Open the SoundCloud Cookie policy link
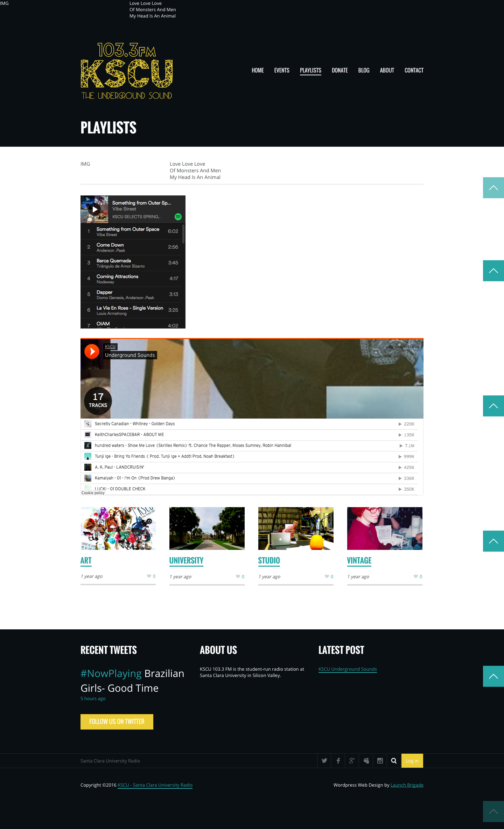Viewport: 504px width, 829px height. tap(93, 493)
